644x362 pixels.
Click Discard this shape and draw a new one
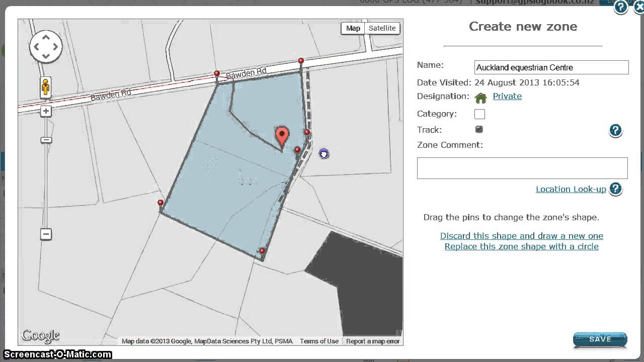522,236
